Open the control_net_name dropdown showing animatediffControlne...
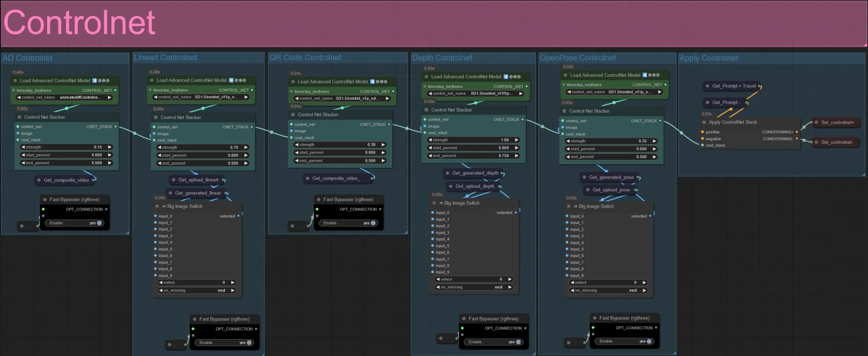Image resolution: width=868 pixels, height=356 pixels. (x=64, y=98)
